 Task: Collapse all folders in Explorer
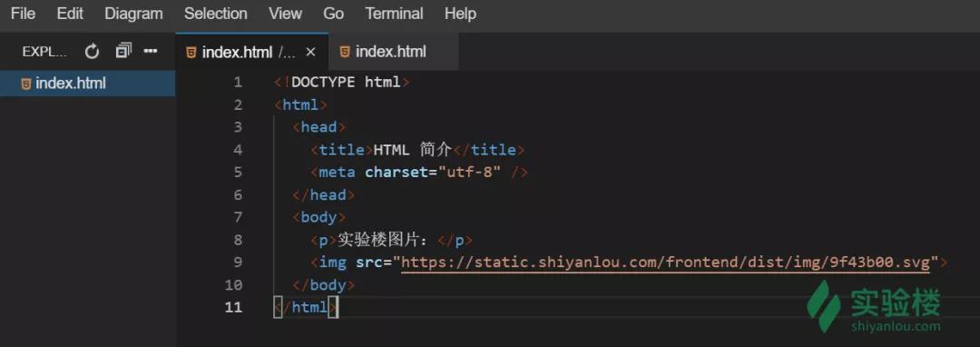click(123, 51)
